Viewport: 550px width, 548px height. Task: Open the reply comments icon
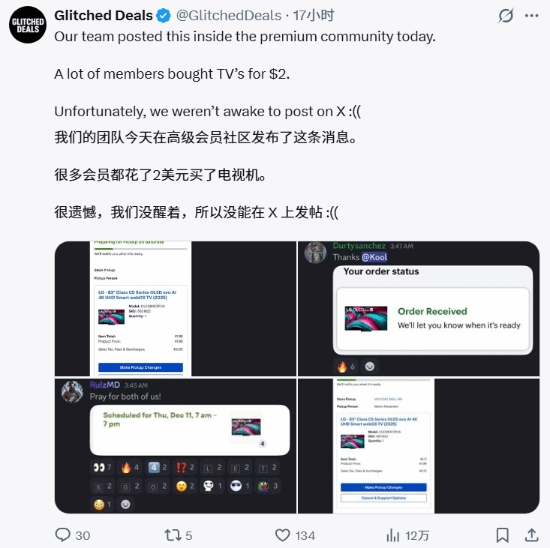pos(63,535)
